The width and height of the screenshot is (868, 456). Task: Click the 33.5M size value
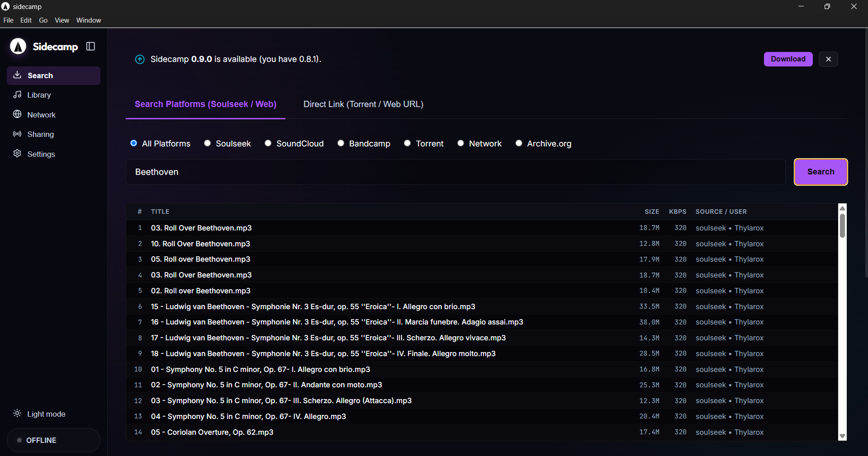(x=649, y=306)
